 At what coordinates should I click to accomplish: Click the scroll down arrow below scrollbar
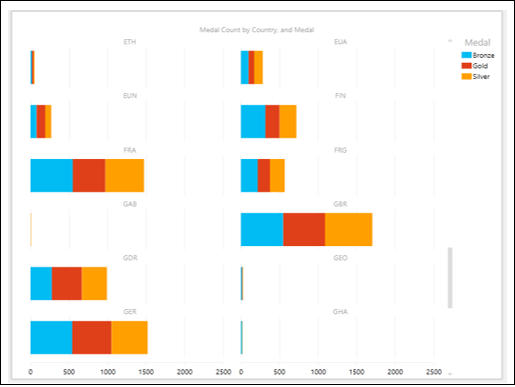(x=450, y=374)
